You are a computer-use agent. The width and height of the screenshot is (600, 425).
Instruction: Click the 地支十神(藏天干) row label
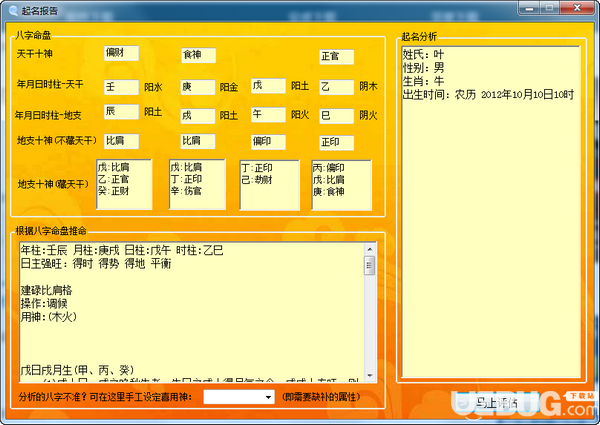pos(53,184)
